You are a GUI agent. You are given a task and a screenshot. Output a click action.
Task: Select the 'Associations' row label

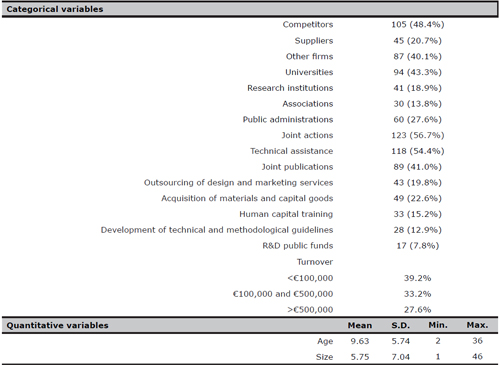coord(308,104)
